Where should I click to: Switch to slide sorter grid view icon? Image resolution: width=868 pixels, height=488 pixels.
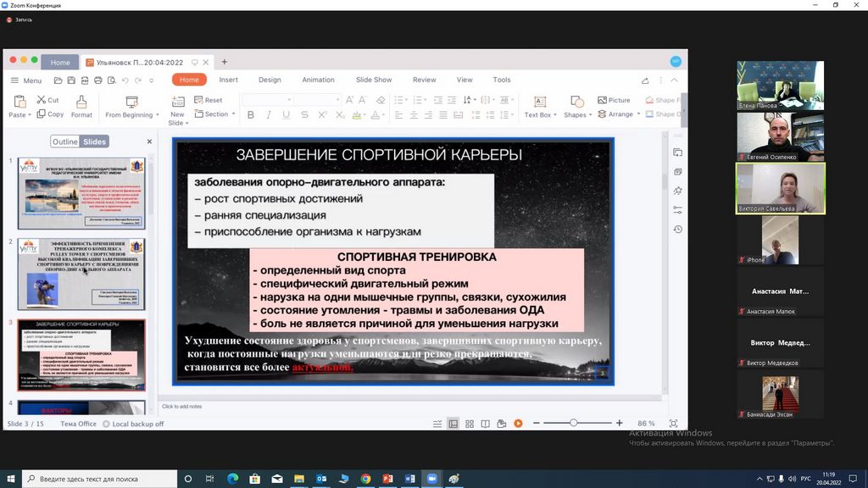point(469,424)
